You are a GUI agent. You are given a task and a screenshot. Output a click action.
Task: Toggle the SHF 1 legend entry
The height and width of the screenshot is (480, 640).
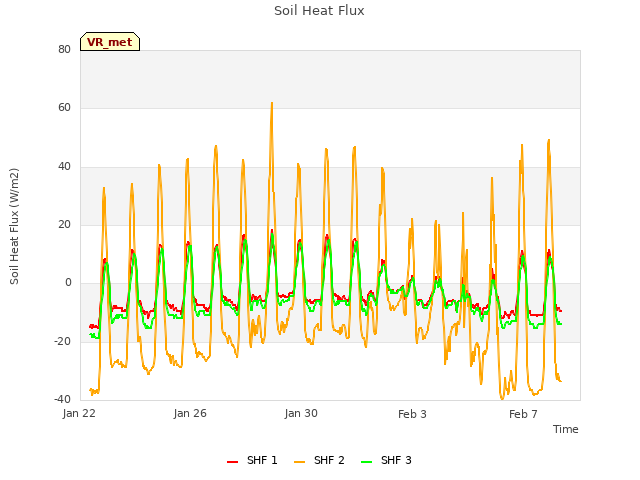252,460
